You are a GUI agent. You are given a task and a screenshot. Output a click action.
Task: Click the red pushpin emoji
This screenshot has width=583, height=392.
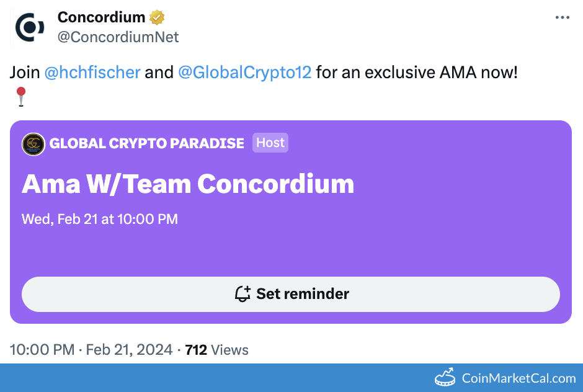point(21,97)
